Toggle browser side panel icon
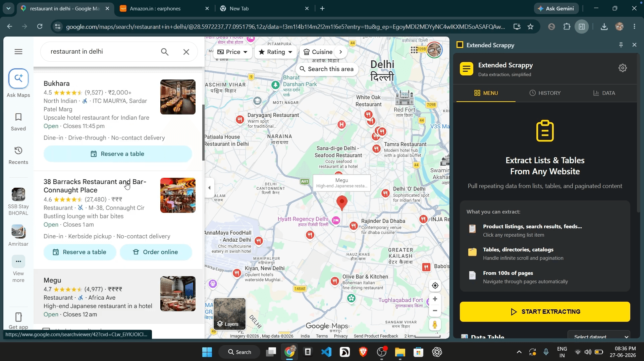Screen dimensions: 644x361 coord(582,26)
